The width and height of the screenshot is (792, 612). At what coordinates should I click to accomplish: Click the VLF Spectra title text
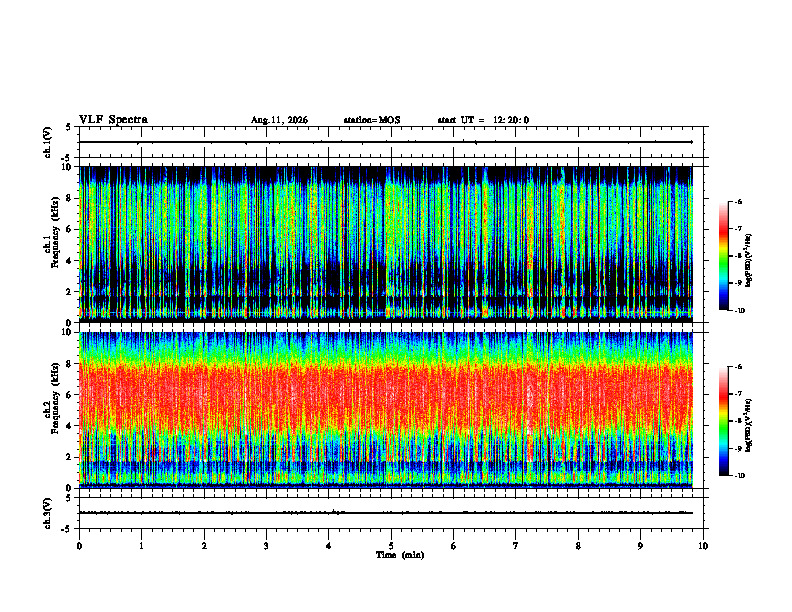coord(113,120)
